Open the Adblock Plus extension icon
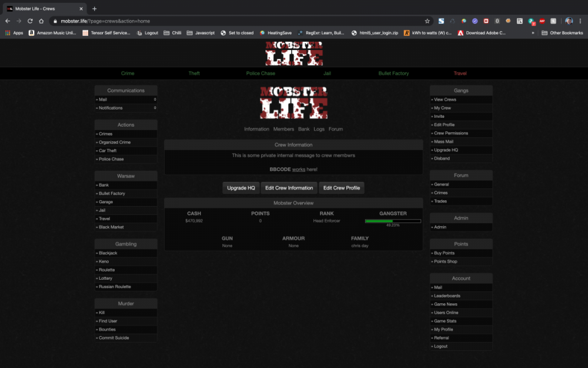 click(x=542, y=21)
